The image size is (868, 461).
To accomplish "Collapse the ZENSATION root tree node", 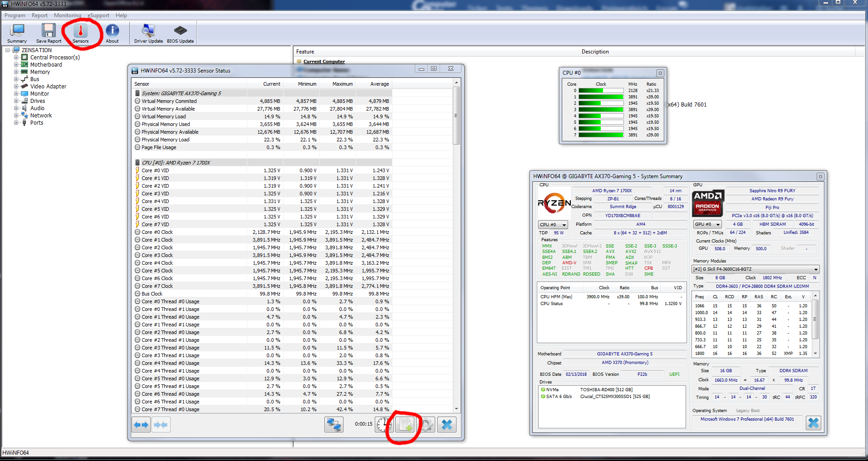I will (x=8, y=50).
